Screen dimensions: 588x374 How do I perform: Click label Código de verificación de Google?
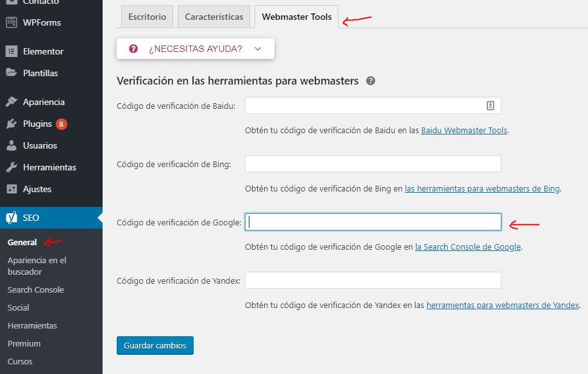coord(179,222)
